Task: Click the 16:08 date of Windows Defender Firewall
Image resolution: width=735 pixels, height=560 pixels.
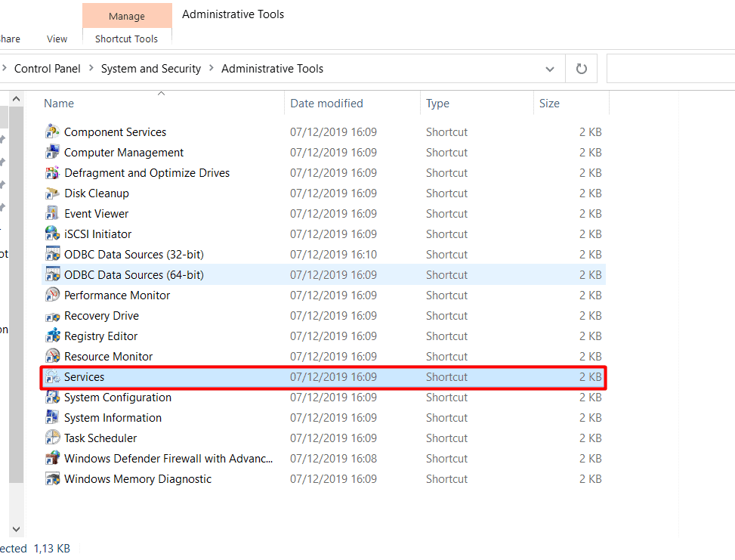Action: (333, 458)
